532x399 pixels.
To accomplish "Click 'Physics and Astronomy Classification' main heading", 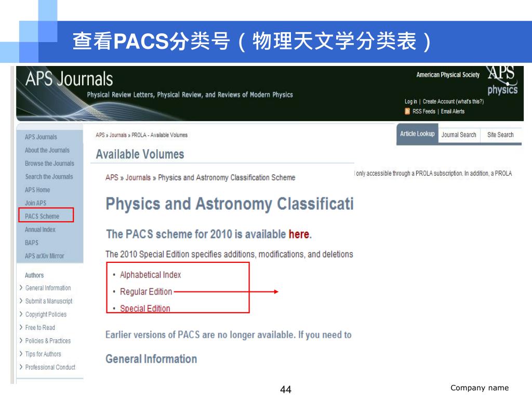I will click(229, 204).
